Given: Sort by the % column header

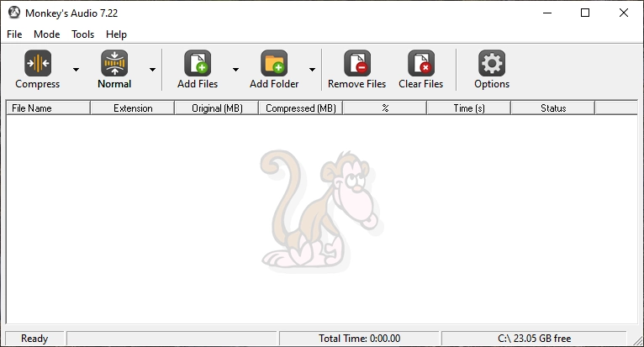Looking at the screenshot, I should (x=385, y=108).
